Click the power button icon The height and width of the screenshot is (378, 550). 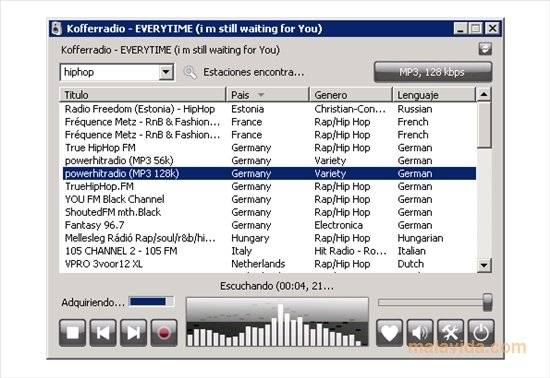click(x=481, y=332)
